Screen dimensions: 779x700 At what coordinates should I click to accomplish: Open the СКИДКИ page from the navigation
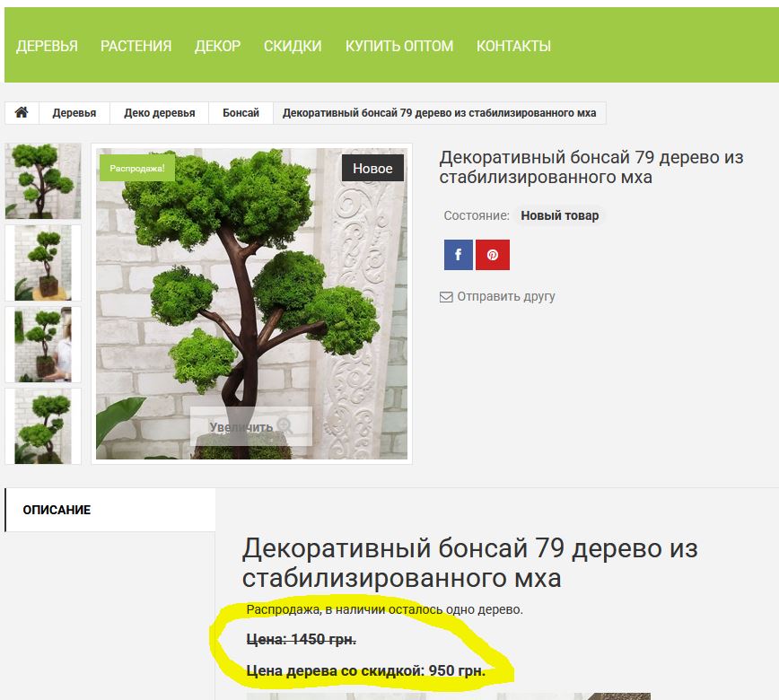pyautogui.click(x=294, y=46)
